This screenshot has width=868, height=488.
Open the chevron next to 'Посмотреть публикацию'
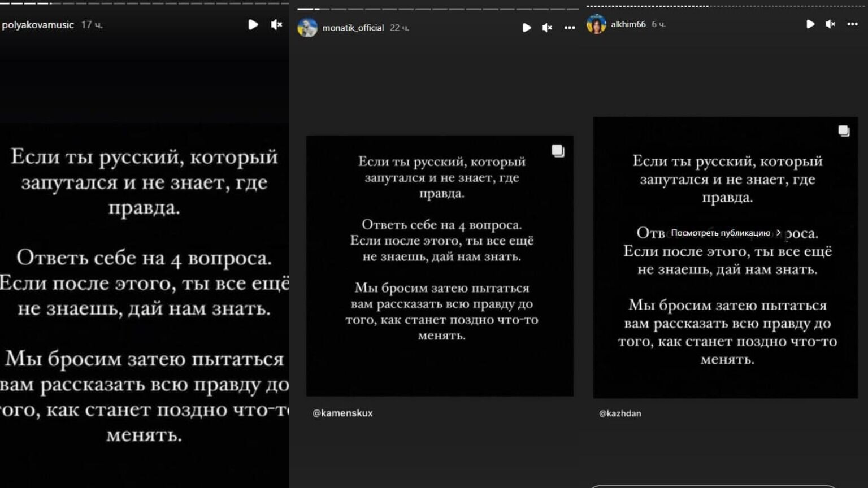tap(779, 233)
